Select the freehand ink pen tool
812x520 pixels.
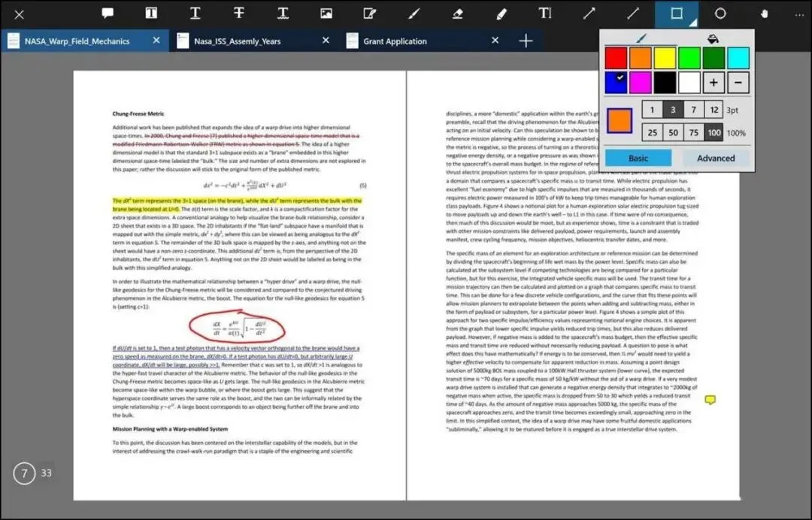coord(414,14)
